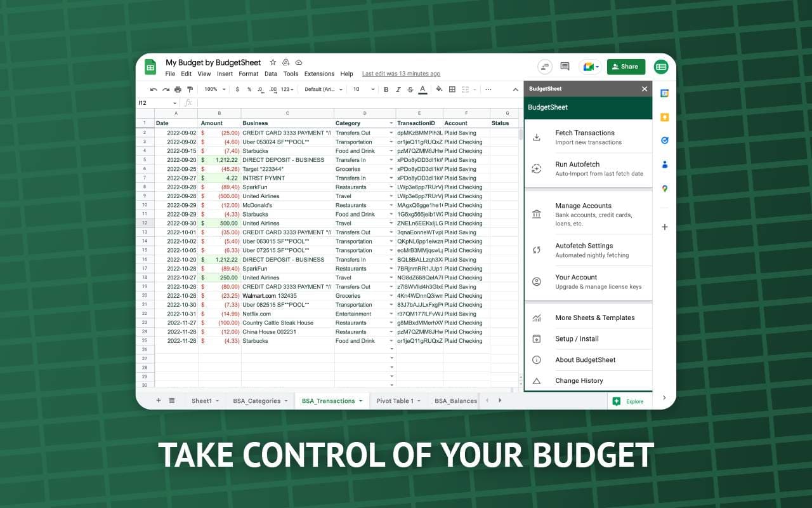Open the Last edit was 13 minutes ago link
Image resolution: width=812 pixels, height=508 pixels.
tap(401, 74)
